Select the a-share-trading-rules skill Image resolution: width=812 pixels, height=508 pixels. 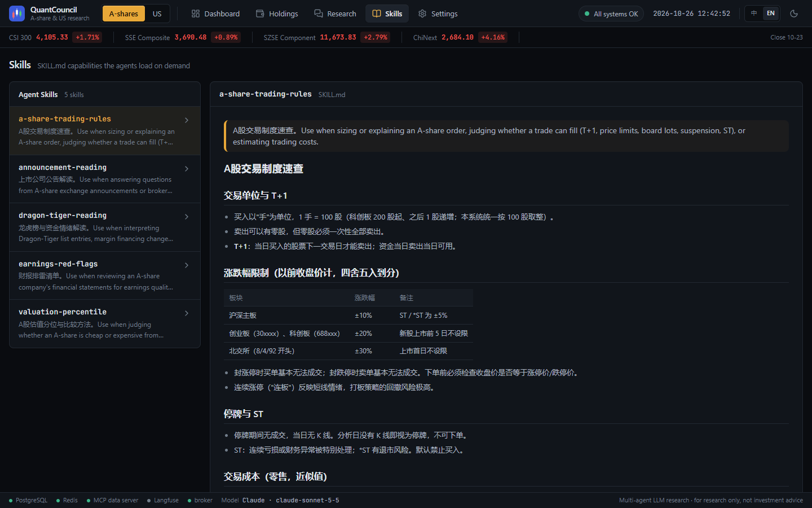click(x=105, y=130)
